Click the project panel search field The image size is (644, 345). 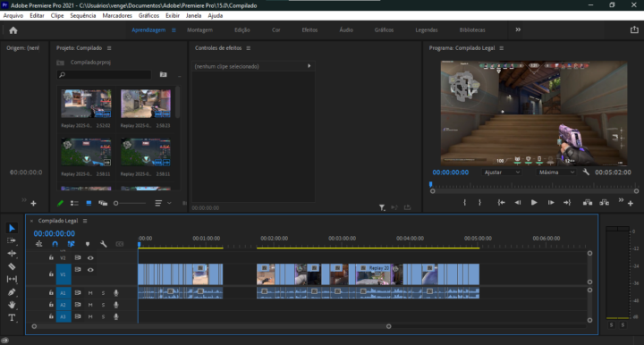pyautogui.click(x=104, y=75)
